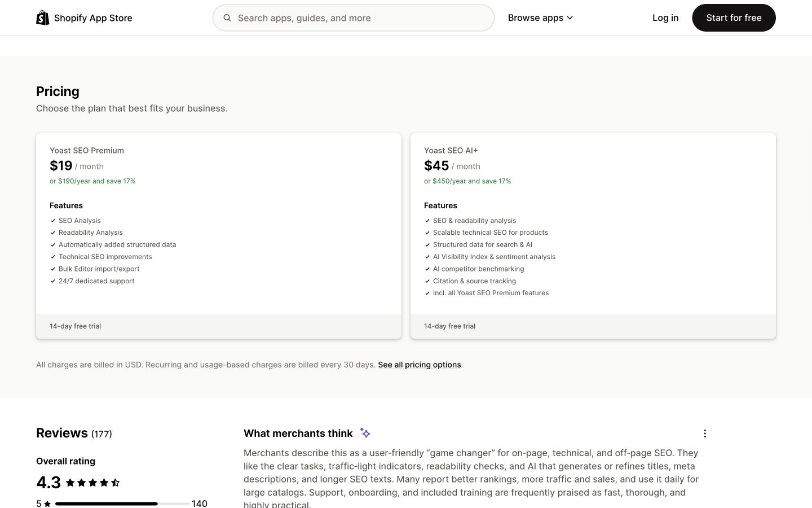Select the Yoast SEO AI+ plan name

[451, 151]
